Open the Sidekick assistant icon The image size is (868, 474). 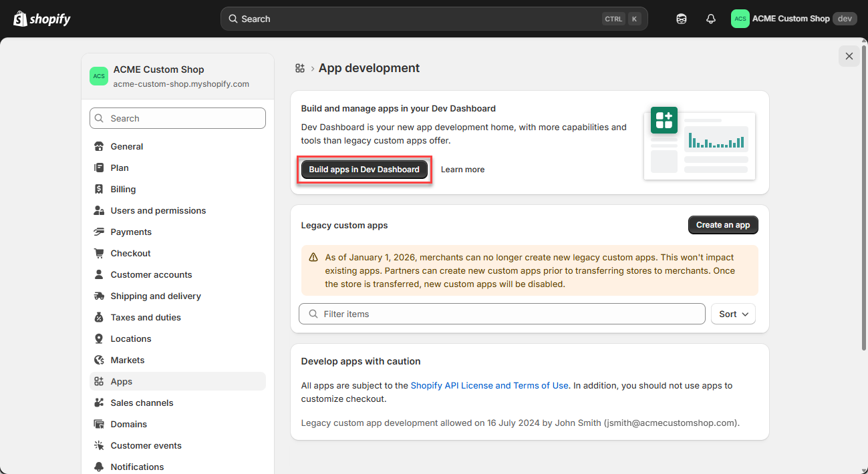tap(682, 19)
